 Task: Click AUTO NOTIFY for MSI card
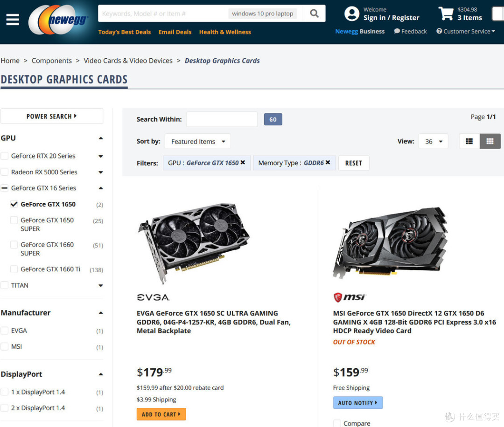coord(358,403)
